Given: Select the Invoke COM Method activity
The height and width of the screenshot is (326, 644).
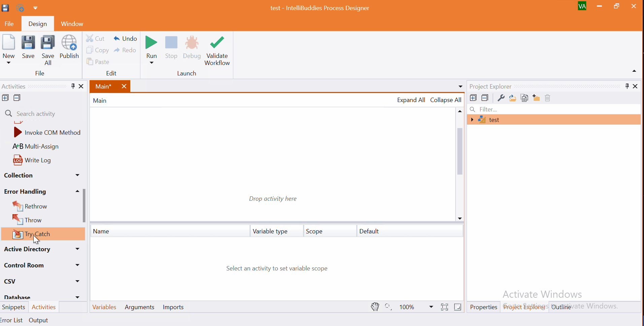Looking at the screenshot, I should [x=47, y=133].
